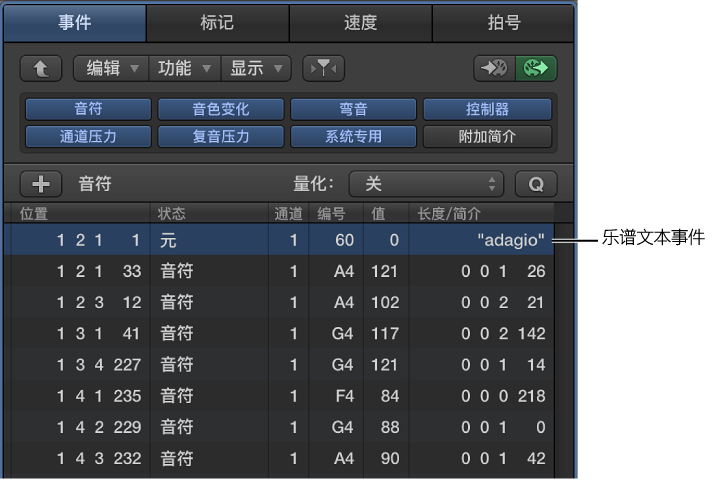Viewport: 712px width, 482px height.
Task: Select position 1 3 4 227 note row
Action: [x=279, y=365]
